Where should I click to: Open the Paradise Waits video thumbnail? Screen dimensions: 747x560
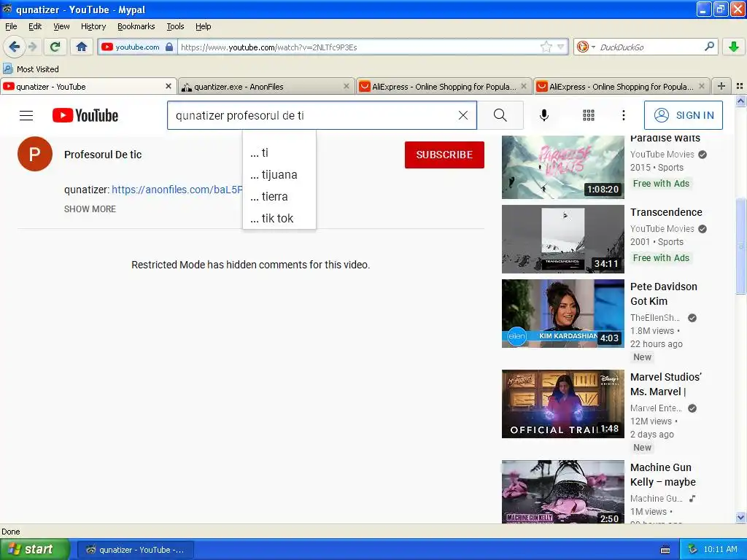point(562,167)
